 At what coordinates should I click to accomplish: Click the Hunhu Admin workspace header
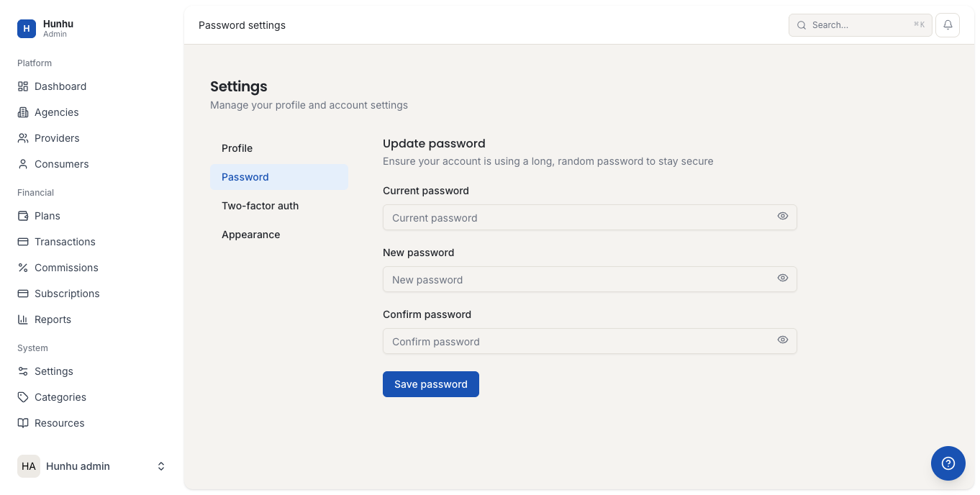[92, 29]
